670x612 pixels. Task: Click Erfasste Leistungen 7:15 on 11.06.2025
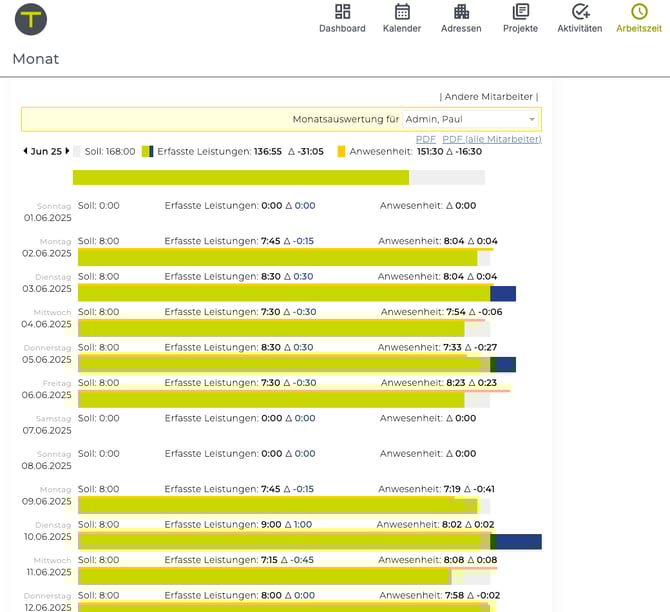coord(269,560)
